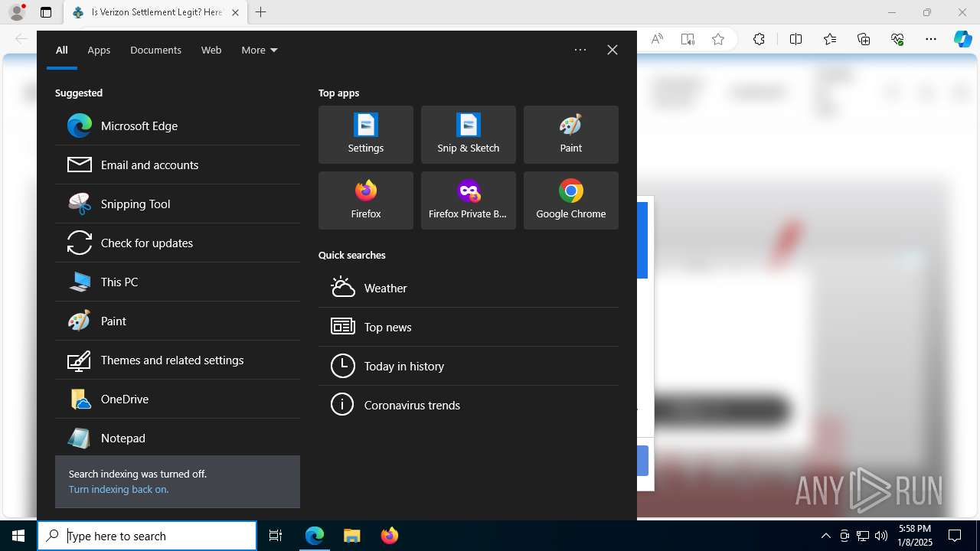The width and height of the screenshot is (980, 551).
Task: Open a new tab in Edge
Action: coord(261,12)
